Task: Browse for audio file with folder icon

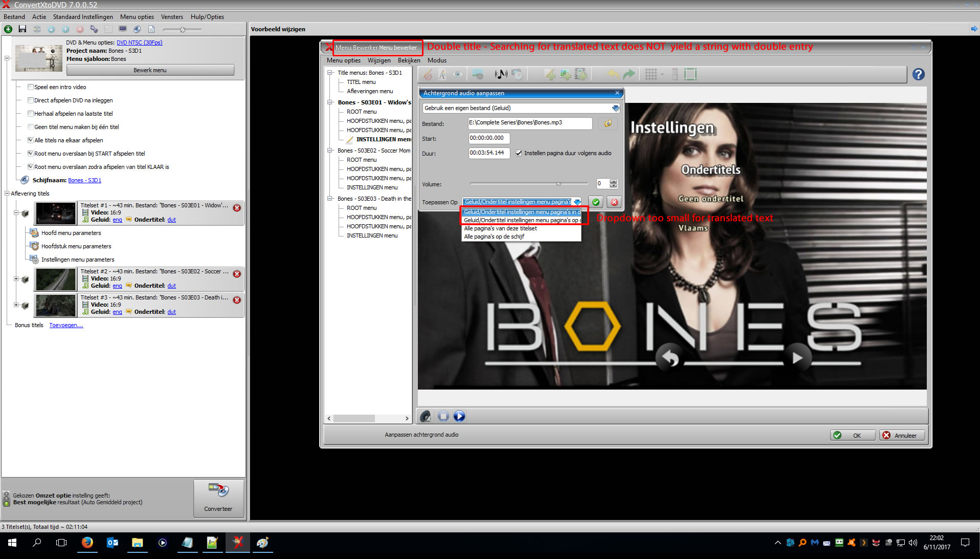Action: (608, 124)
